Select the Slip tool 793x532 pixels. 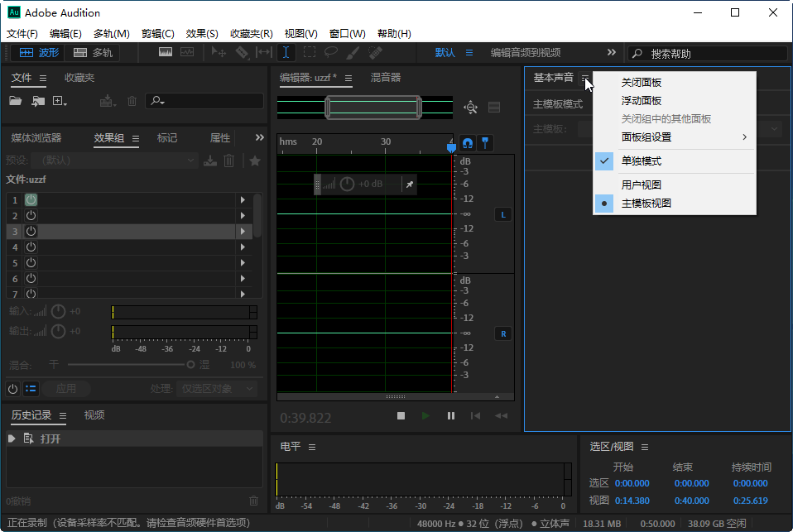tap(264, 52)
